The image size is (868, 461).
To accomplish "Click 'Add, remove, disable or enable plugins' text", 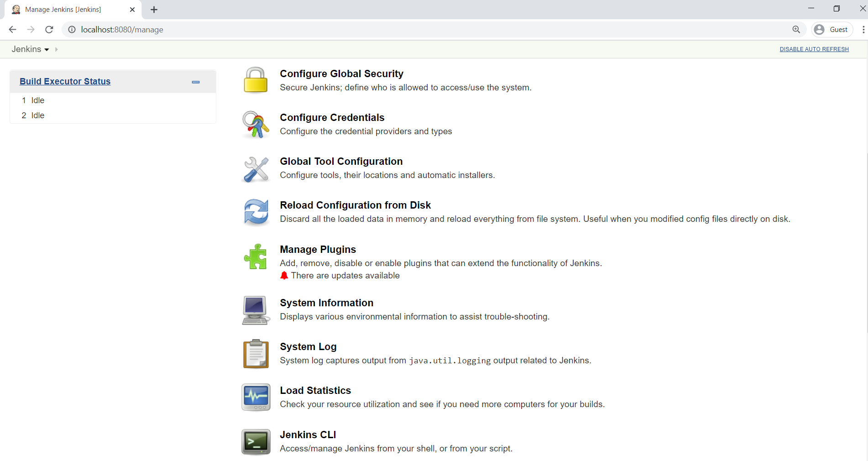I will [441, 263].
